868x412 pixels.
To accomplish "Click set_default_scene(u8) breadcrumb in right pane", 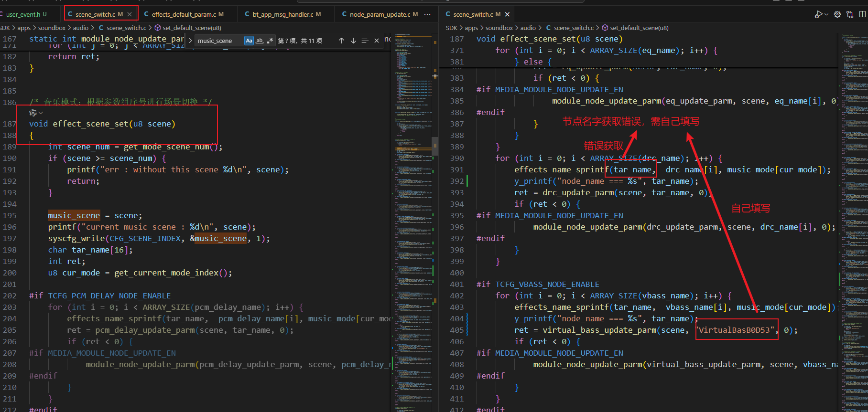I will pyautogui.click(x=640, y=28).
